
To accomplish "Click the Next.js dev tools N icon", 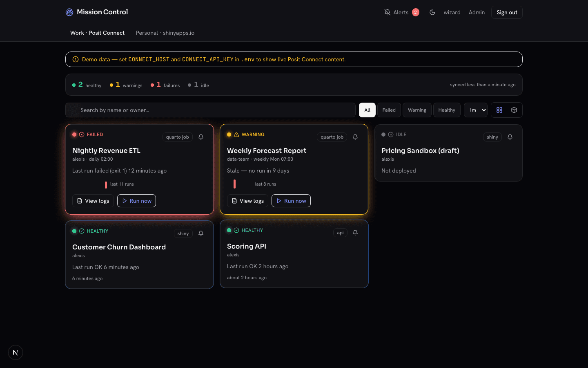I will click(16, 352).
